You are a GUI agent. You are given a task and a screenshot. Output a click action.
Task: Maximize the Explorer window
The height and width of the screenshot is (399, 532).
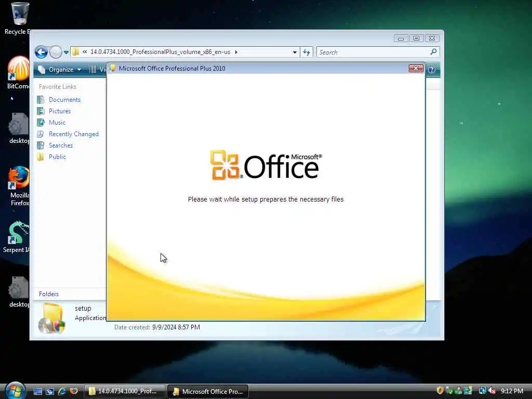pyautogui.click(x=416, y=38)
